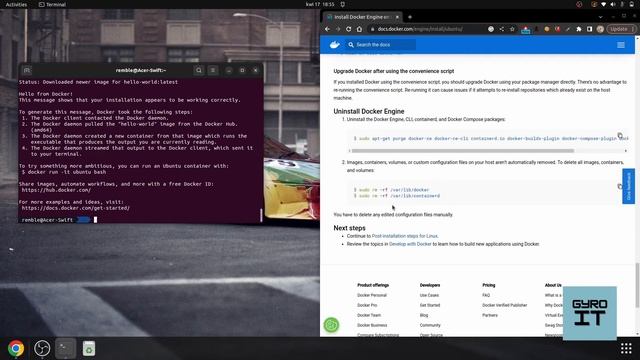Open OBS Studio from the dock
The image size is (640, 360).
pos(42,348)
